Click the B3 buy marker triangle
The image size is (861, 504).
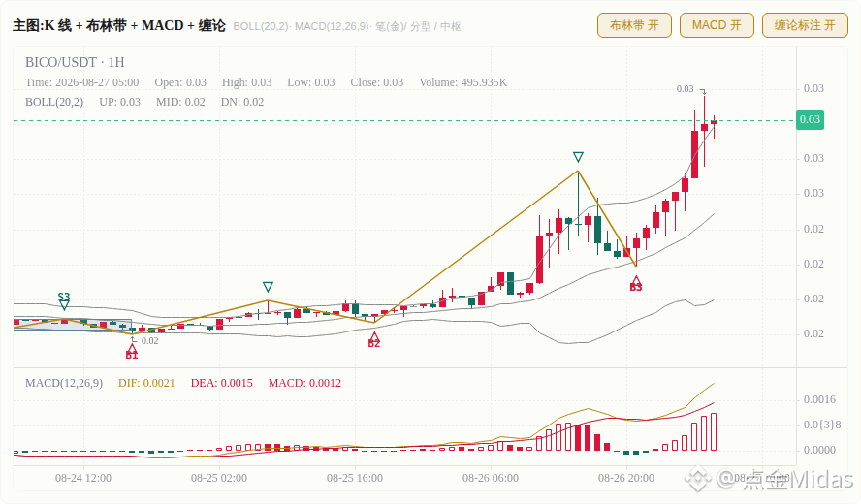tap(636, 280)
